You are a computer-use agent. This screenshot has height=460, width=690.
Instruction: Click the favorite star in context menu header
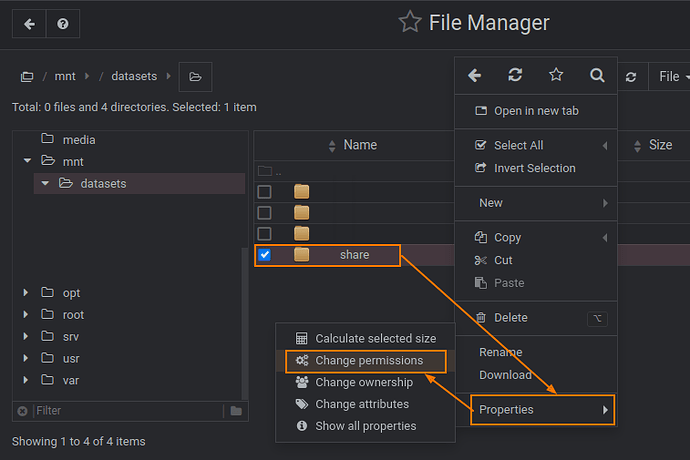click(x=556, y=75)
